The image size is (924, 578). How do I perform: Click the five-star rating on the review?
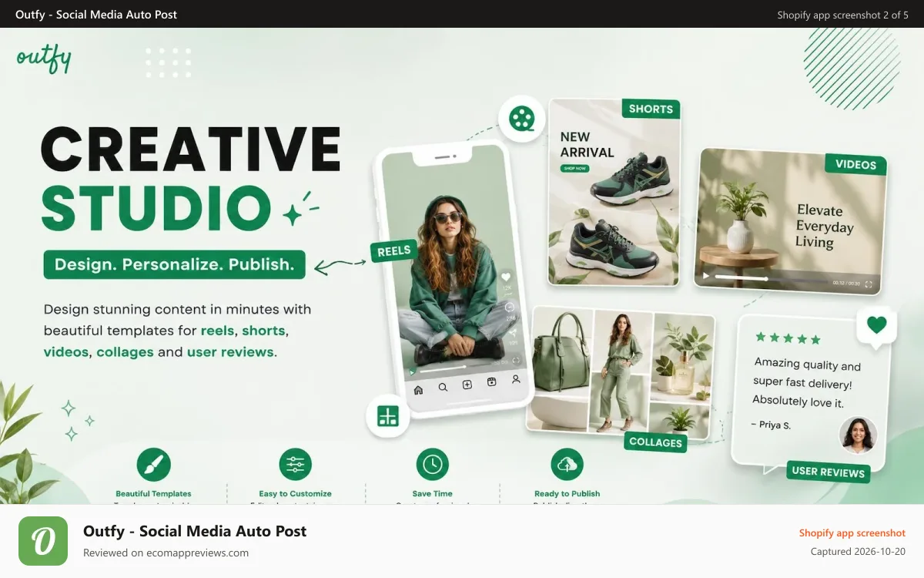coord(788,338)
